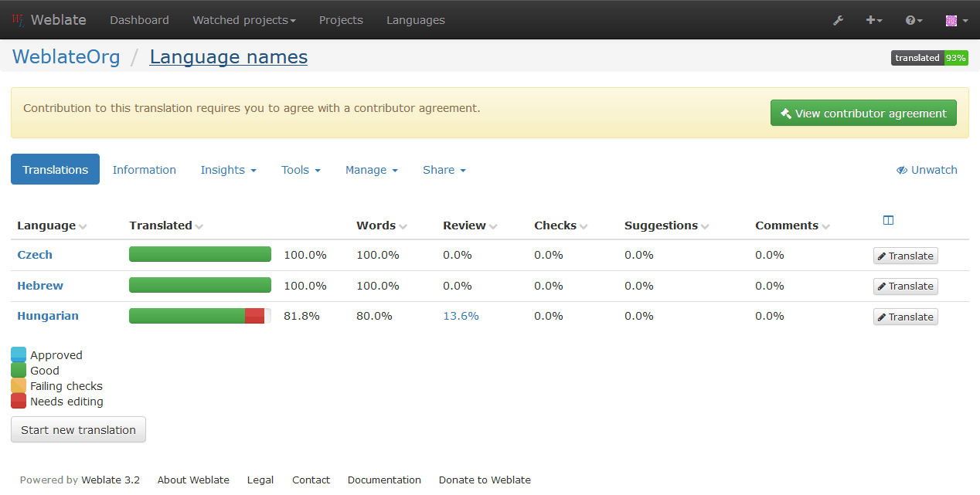980x495 pixels.
Task: Open Legal footer link
Action: tap(260, 480)
